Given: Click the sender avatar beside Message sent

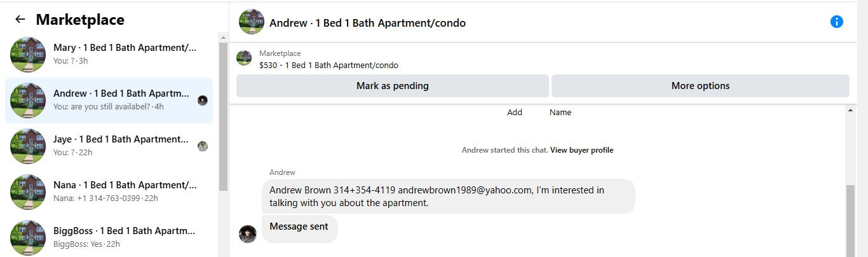Looking at the screenshot, I should (x=248, y=234).
